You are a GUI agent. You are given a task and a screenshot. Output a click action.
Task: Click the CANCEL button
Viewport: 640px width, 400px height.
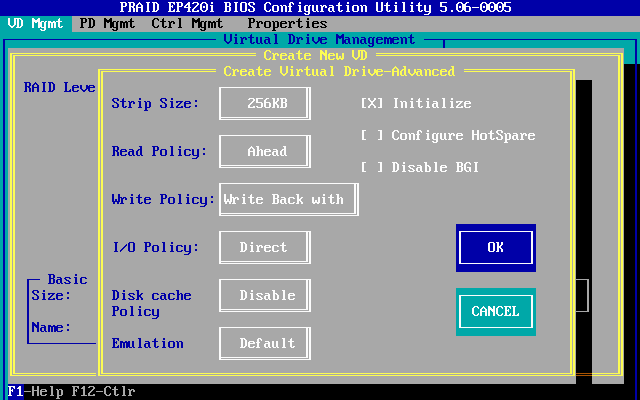(496, 311)
